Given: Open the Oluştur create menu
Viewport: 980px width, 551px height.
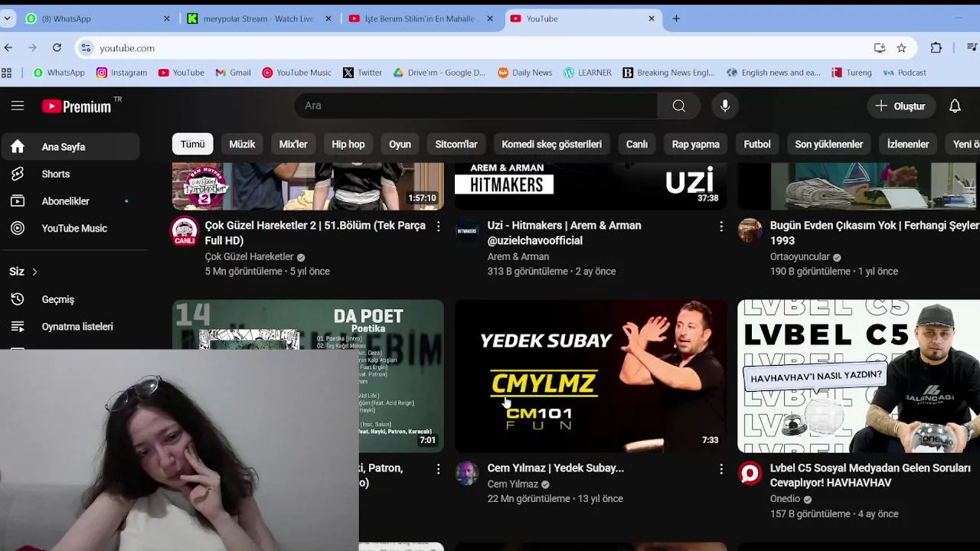Looking at the screenshot, I should [900, 106].
